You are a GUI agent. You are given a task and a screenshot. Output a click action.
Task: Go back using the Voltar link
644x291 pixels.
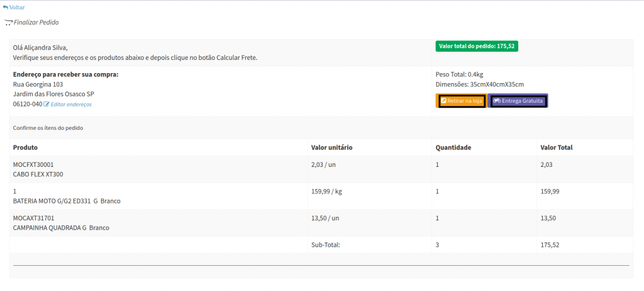point(16,7)
